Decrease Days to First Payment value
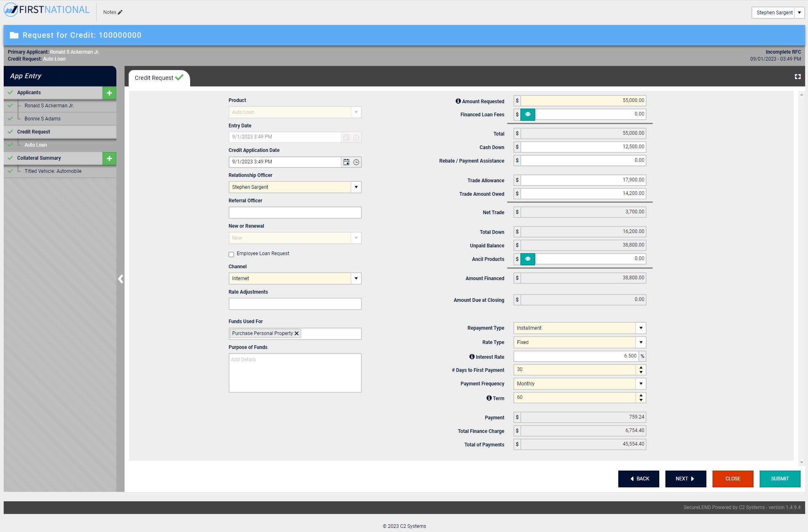Viewport: 808px width, 532px height. point(641,372)
